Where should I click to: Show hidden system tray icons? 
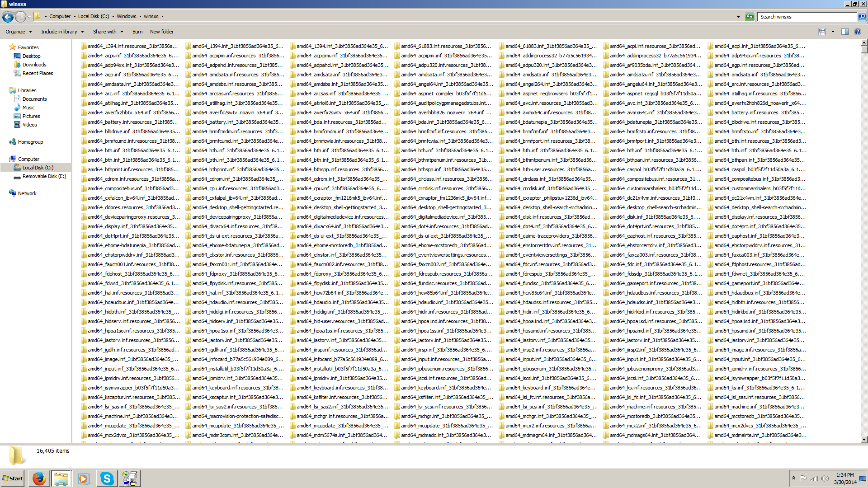[x=793, y=478]
